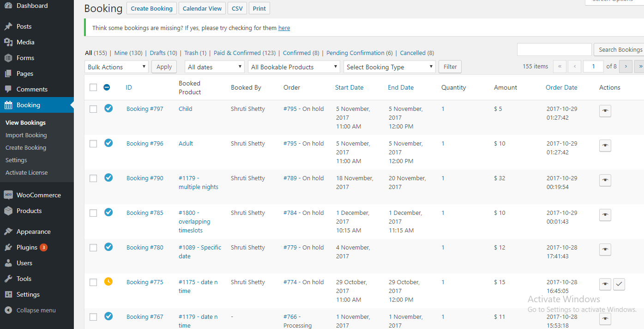Screen dimensions: 644x329
Task: Click the page number input field in pagination
Action: tap(593, 66)
